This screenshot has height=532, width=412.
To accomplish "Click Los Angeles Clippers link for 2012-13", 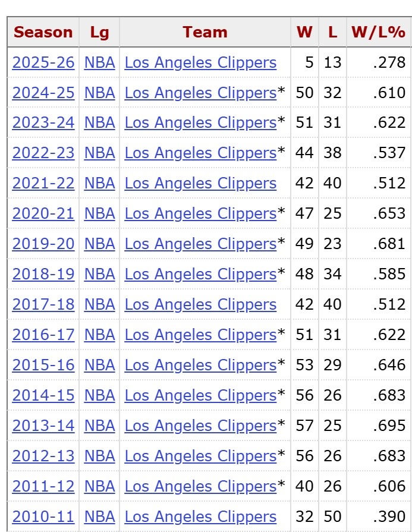I will point(200,456).
